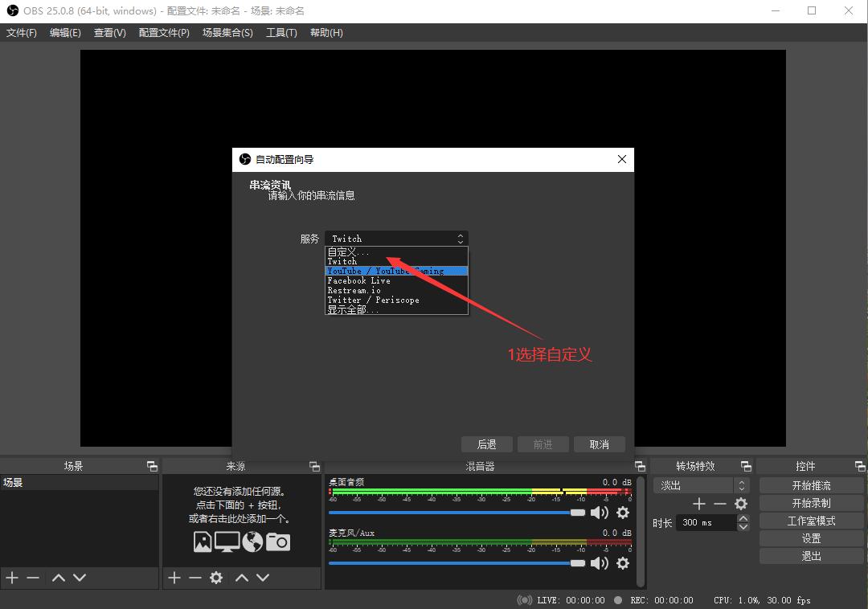Image resolution: width=868 pixels, height=609 pixels.
Task: Click the browser globe source icon
Action: click(252, 542)
